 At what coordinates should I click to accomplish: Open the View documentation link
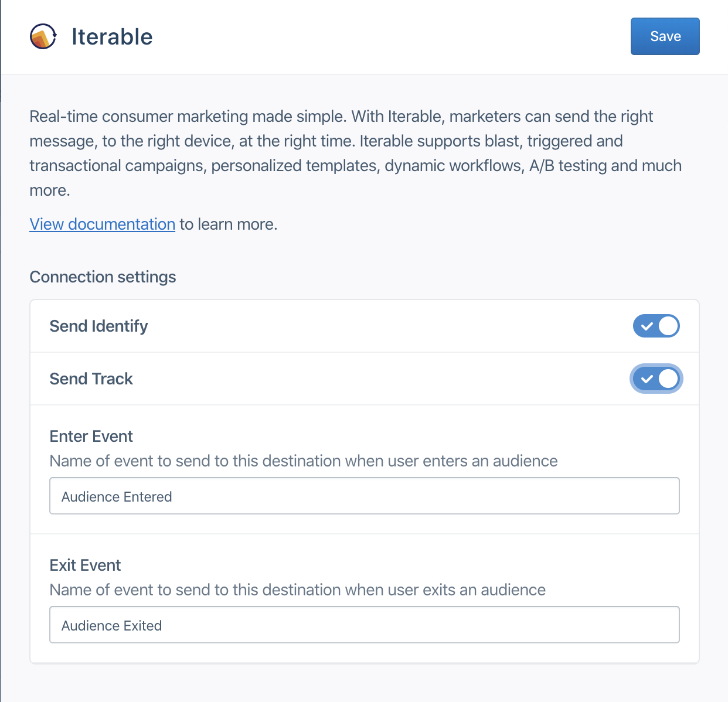[102, 224]
